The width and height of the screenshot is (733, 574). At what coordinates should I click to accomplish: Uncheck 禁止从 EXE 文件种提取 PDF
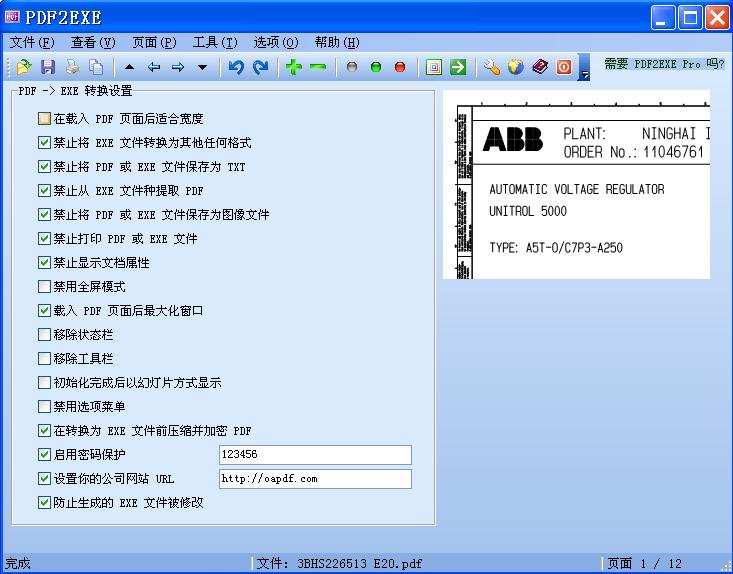[x=44, y=191]
